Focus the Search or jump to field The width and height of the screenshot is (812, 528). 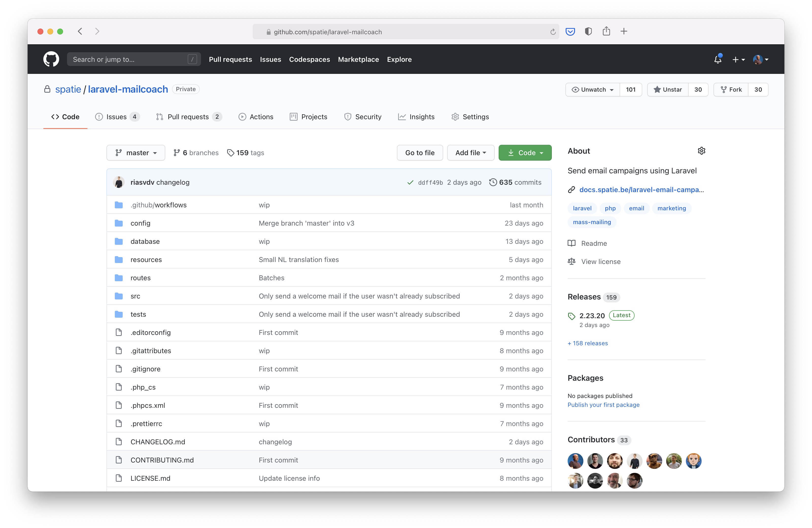(134, 59)
